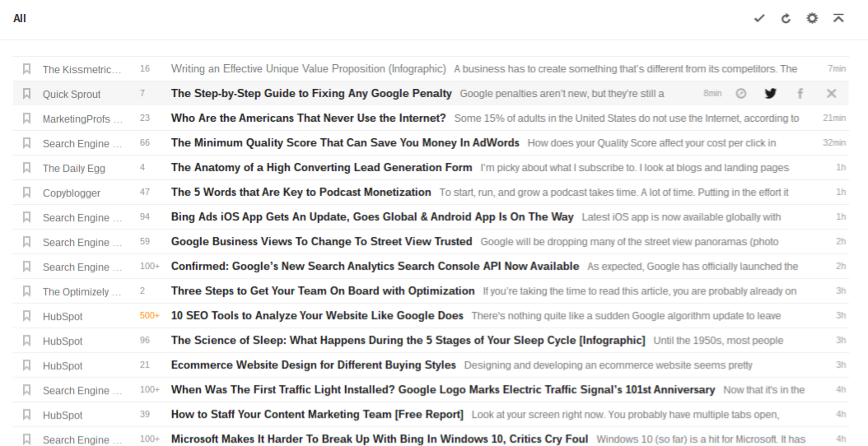Click the 7min timestamp on Kissmetrics row
The height and width of the screenshot is (446, 868).
point(837,68)
